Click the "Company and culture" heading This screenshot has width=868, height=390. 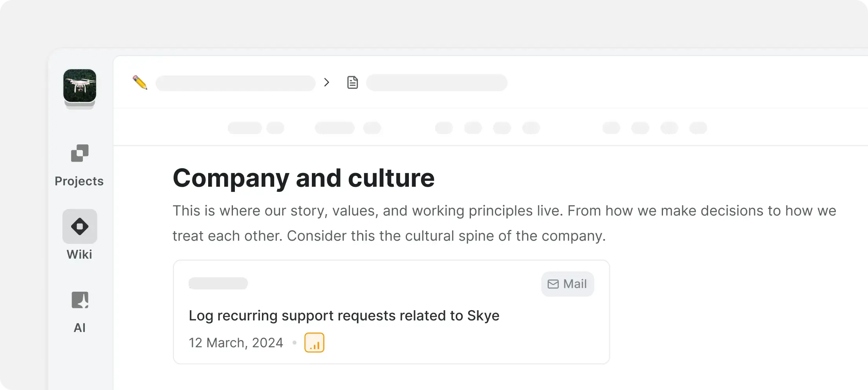click(x=304, y=178)
